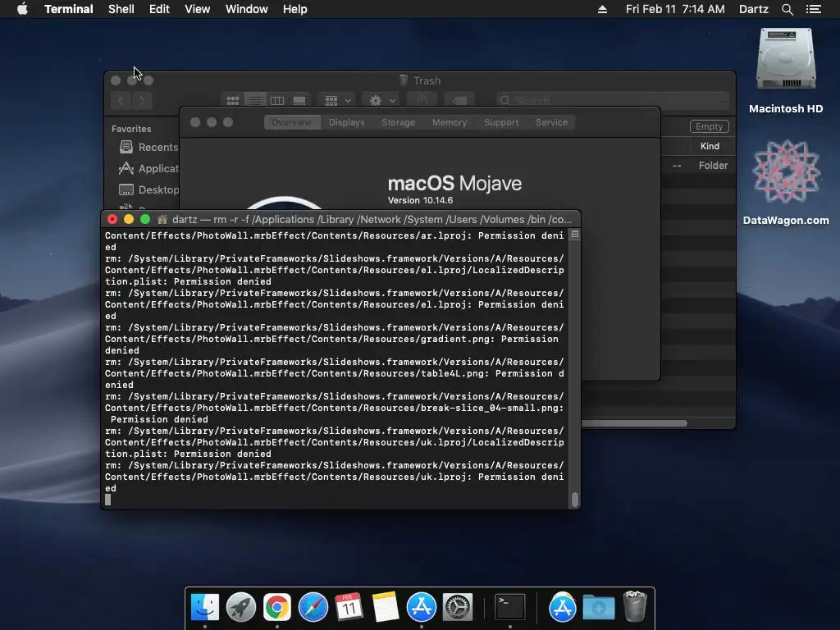Open the Apple menu

(22, 9)
